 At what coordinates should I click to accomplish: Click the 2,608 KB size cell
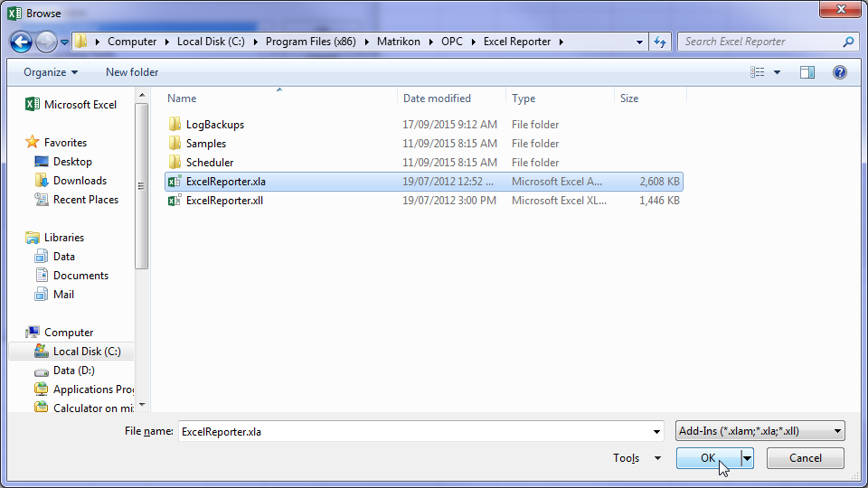pyautogui.click(x=659, y=182)
